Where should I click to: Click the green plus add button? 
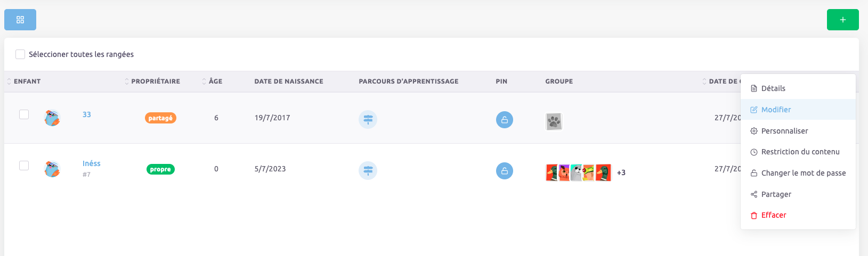pyautogui.click(x=842, y=20)
